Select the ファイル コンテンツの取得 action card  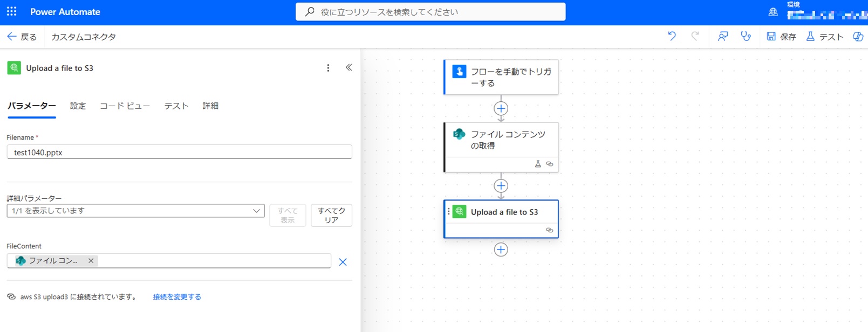tap(501, 147)
